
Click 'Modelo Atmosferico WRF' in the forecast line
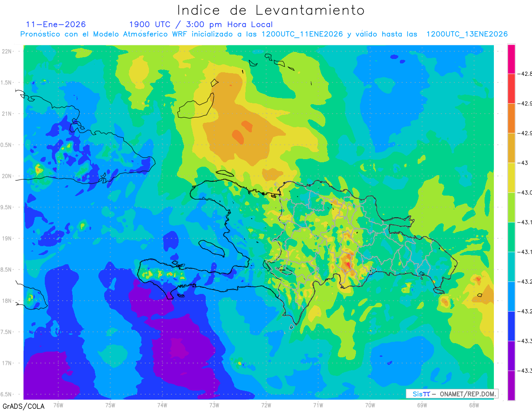point(135,34)
